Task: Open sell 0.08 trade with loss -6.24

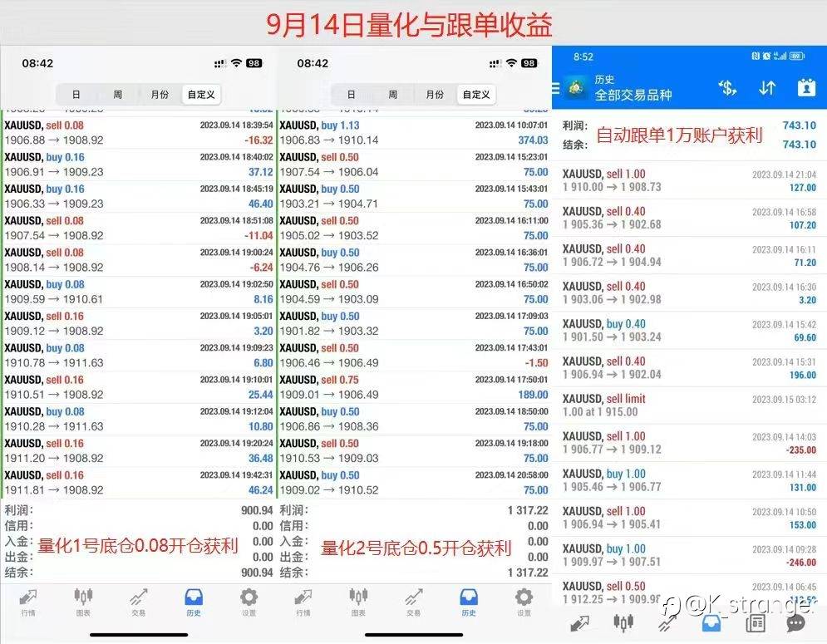Action: coord(139,260)
